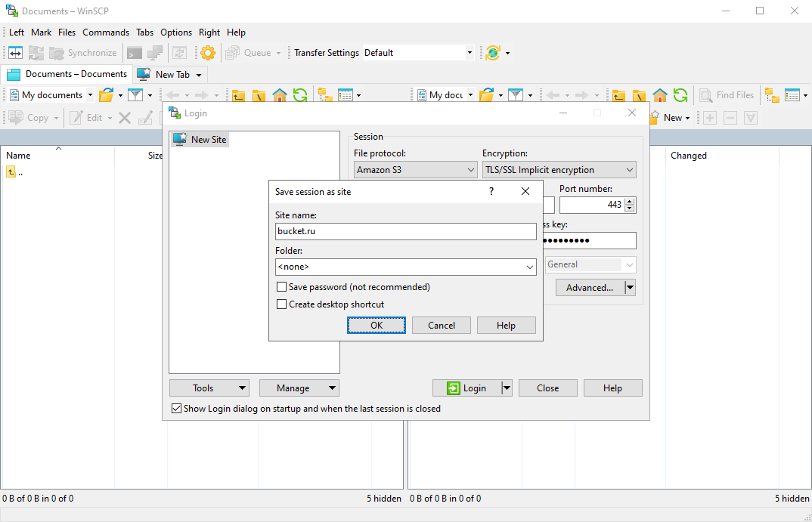Enable Save password (not recommended) checkbox
The image size is (812, 522).
click(x=282, y=286)
